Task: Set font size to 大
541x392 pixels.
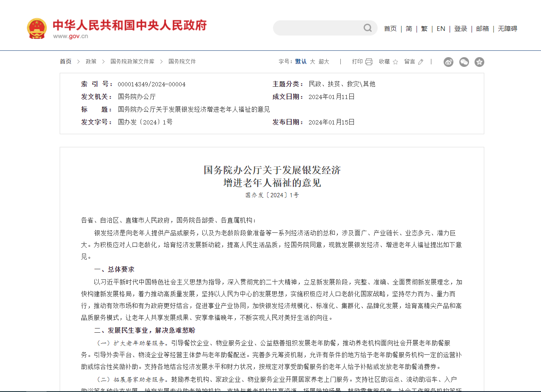Action: coord(312,62)
